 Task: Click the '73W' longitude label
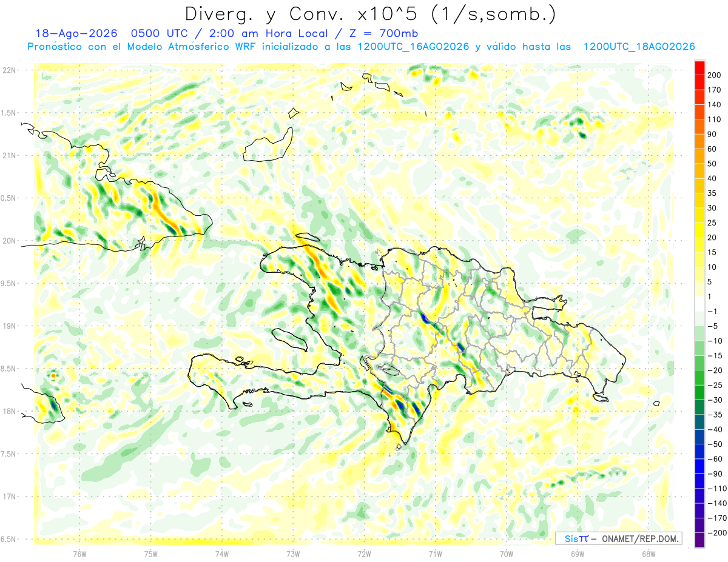point(293,554)
